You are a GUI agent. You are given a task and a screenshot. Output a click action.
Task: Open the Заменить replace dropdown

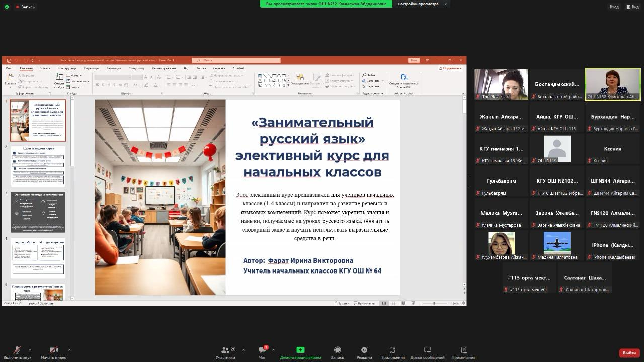point(372,81)
